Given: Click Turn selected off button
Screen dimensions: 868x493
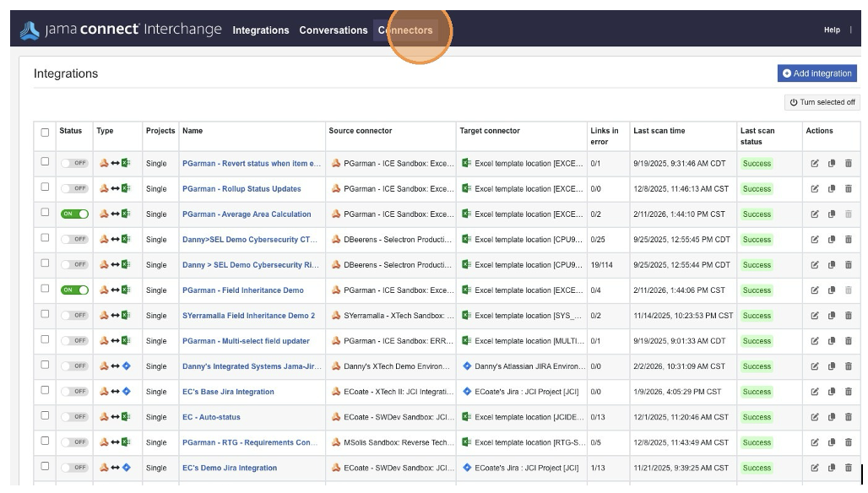Looking at the screenshot, I should (822, 102).
